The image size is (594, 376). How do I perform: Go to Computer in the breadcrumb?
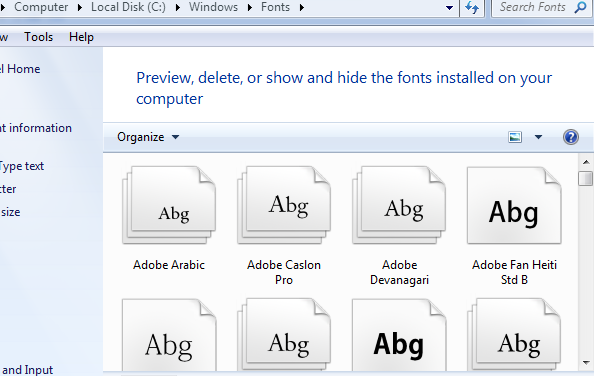(x=41, y=7)
